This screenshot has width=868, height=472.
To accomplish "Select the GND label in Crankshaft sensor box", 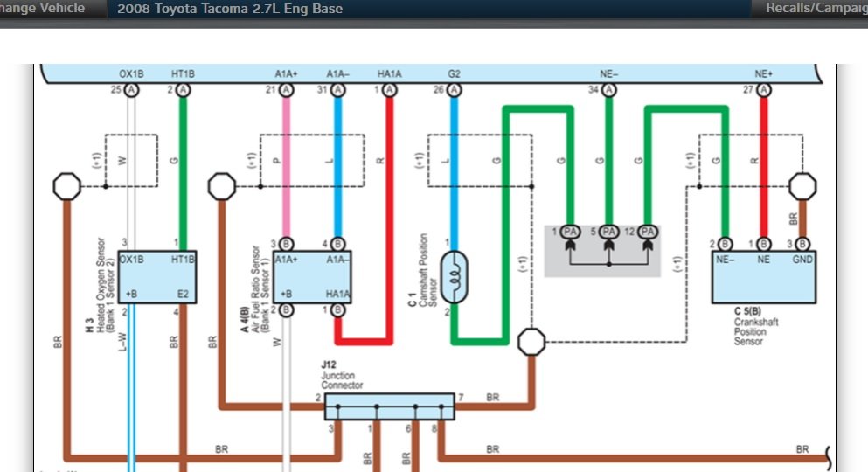I will point(802,260).
